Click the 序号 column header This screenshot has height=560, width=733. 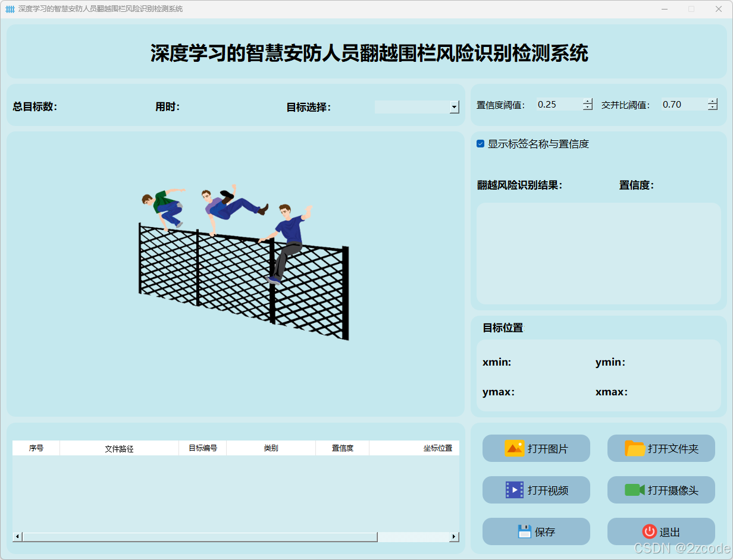point(36,448)
